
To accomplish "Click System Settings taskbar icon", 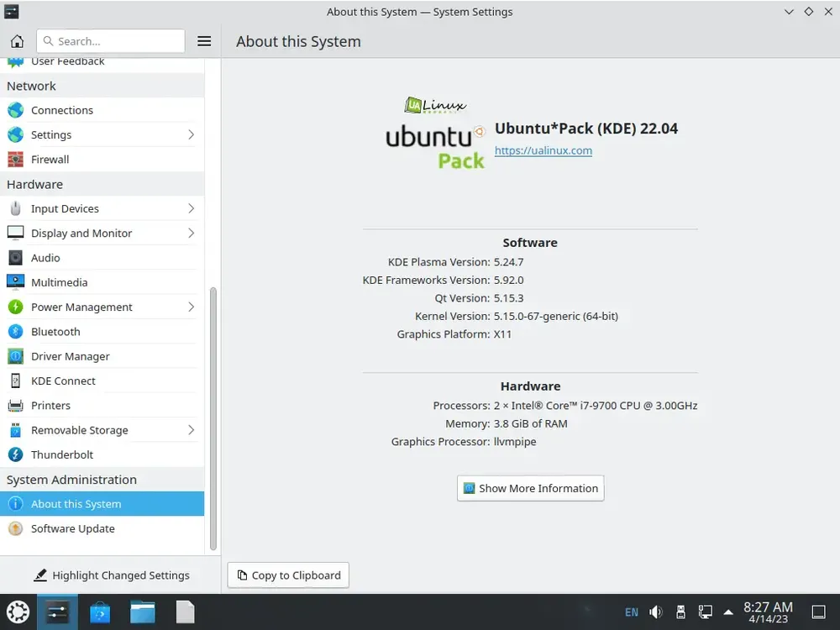I will pyautogui.click(x=57, y=612).
